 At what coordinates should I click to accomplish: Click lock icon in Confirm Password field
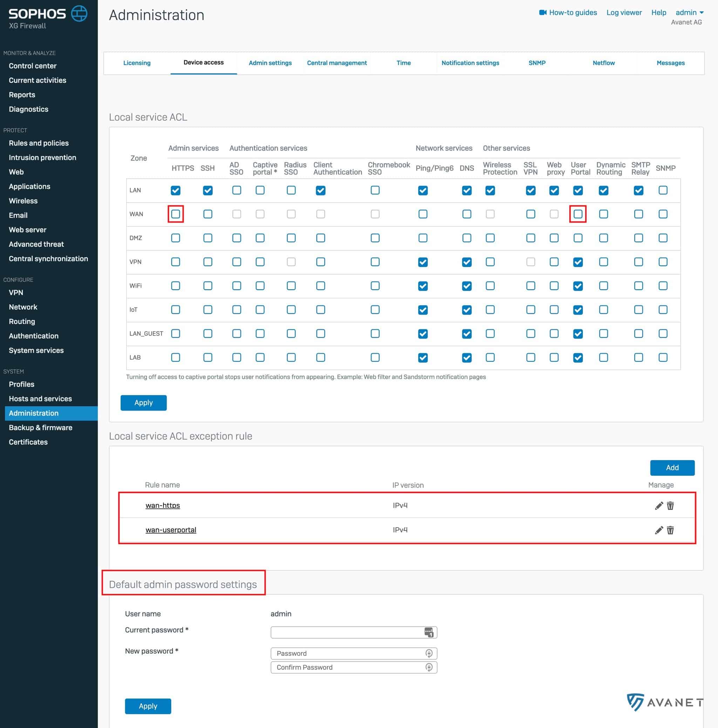pos(428,667)
